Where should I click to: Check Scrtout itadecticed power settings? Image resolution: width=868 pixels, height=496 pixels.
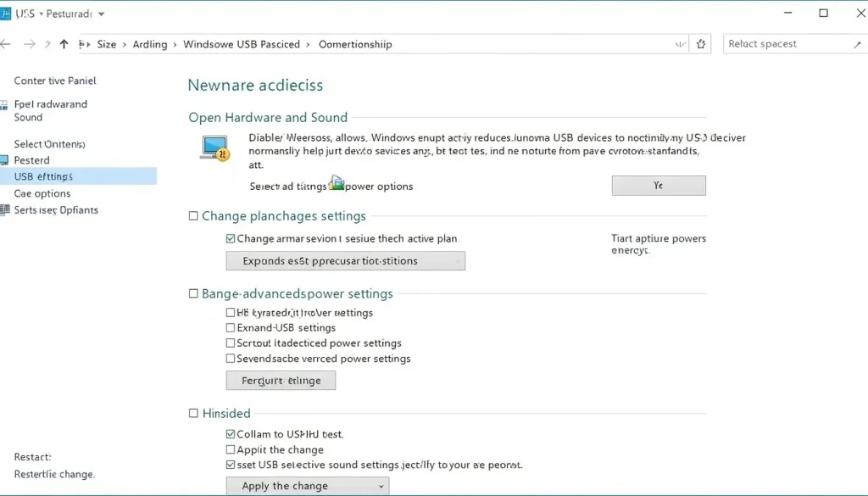pos(231,343)
